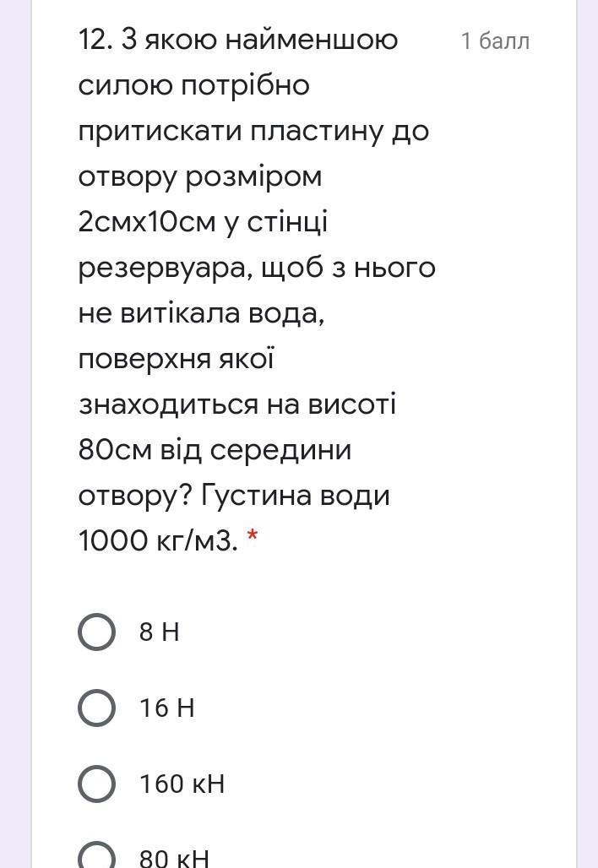Click the '160 кН' answer label
The image size is (598, 868).
pos(182,784)
